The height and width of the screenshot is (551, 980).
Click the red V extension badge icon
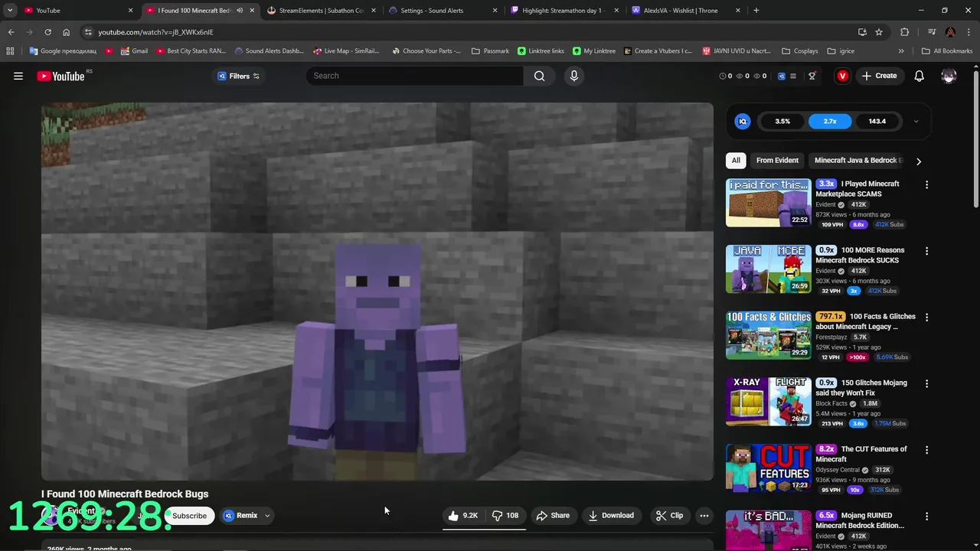click(843, 76)
